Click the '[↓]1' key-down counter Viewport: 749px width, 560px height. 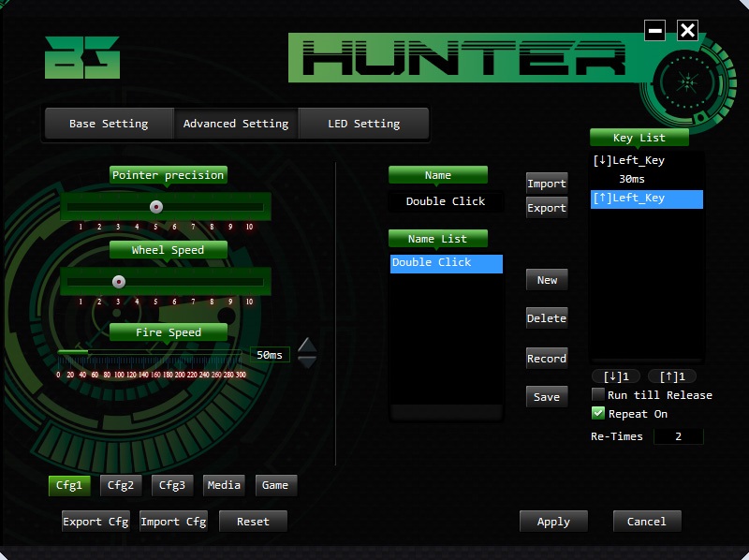(616, 376)
